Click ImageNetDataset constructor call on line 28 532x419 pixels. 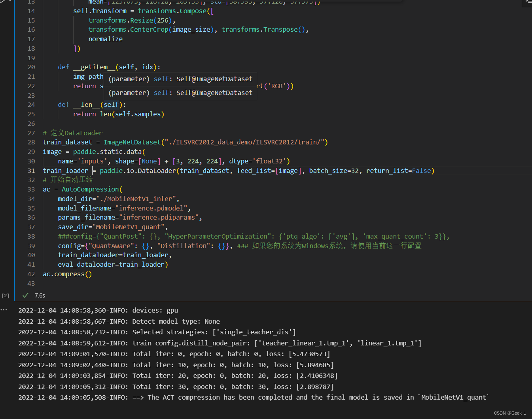point(132,142)
